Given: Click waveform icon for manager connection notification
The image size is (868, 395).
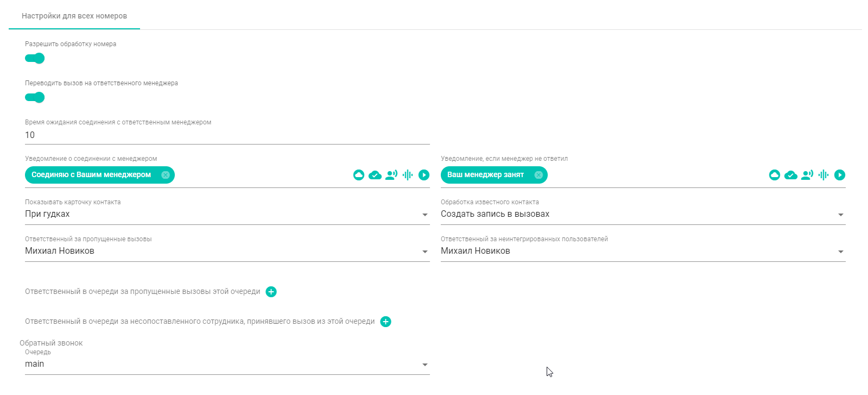Looking at the screenshot, I should (x=408, y=175).
